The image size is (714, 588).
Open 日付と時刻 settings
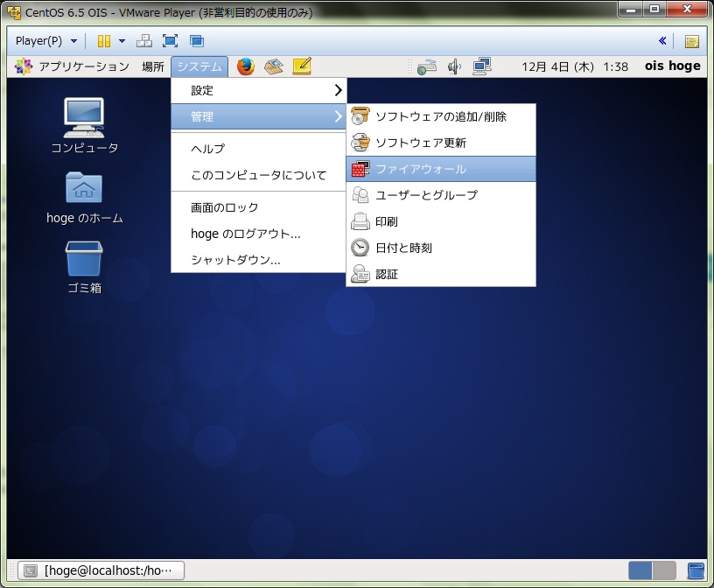441,248
